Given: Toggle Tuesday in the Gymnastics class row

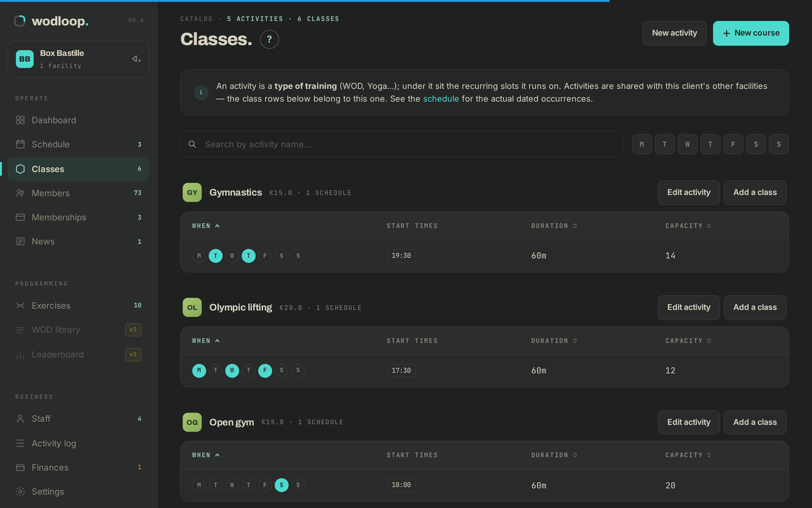Looking at the screenshot, I should [x=216, y=256].
